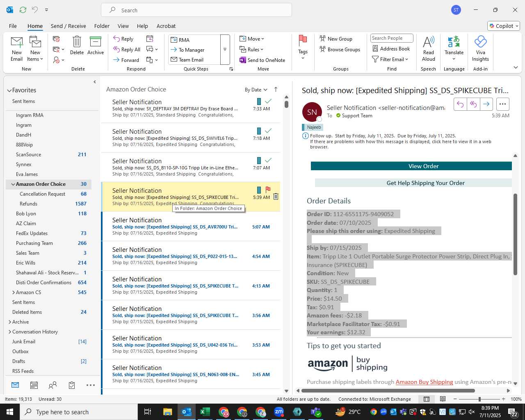Toggle the checkmark on 7:07 AM message
Screen dimensions: 525x420
[x=268, y=160]
